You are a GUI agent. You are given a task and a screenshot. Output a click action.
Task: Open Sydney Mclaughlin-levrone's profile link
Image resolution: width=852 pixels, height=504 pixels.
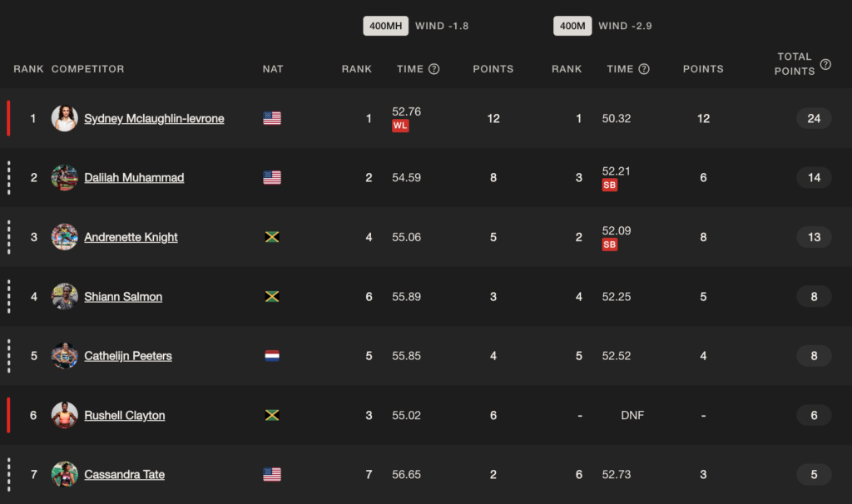click(x=154, y=118)
